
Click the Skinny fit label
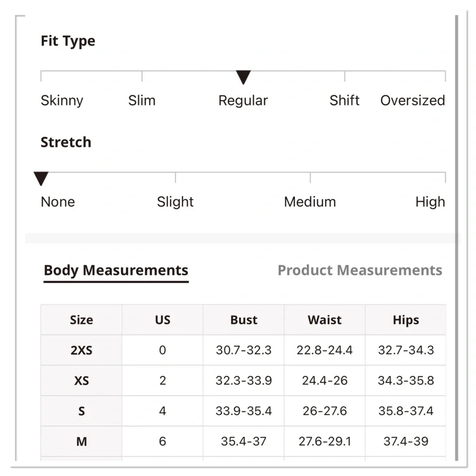pyautogui.click(x=62, y=100)
